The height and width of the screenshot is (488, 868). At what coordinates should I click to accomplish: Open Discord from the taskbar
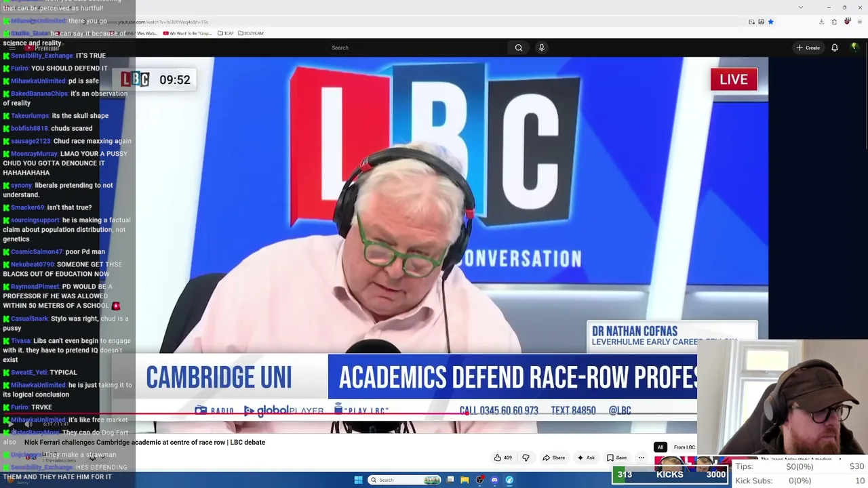pos(494,480)
